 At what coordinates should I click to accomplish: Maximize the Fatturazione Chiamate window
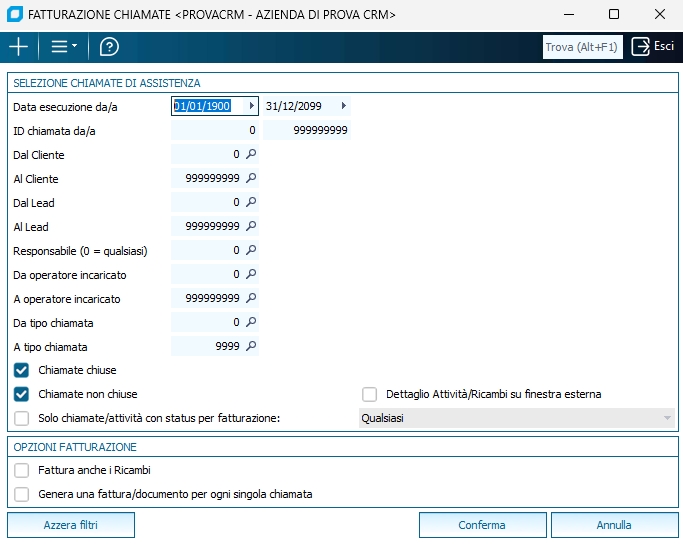(x=614, y=14)
